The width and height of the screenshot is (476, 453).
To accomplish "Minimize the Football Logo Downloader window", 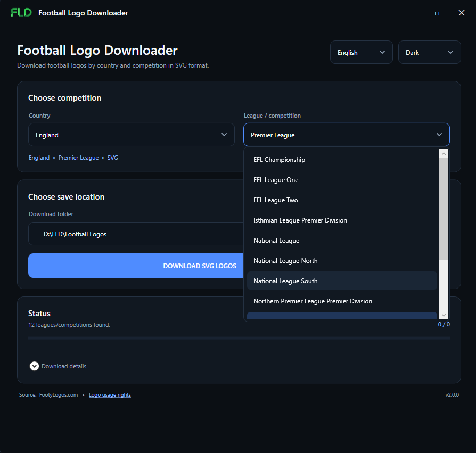I will click(413, 13).
